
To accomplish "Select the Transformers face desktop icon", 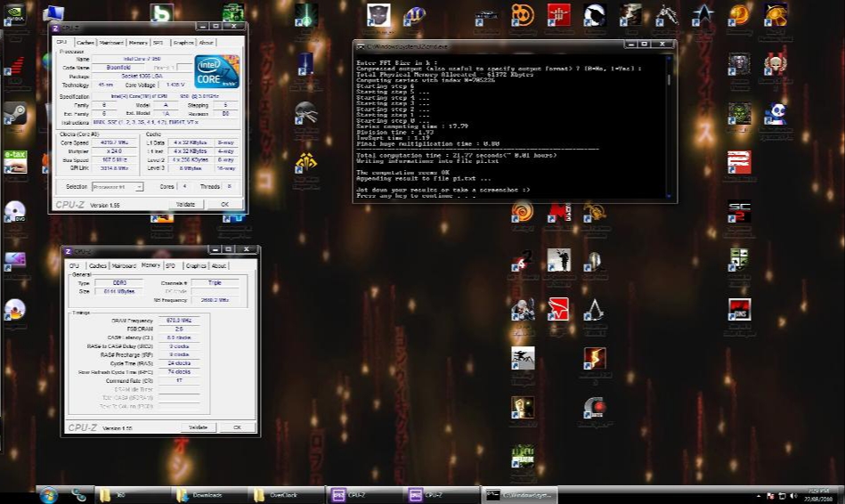I will click(378, 14).
